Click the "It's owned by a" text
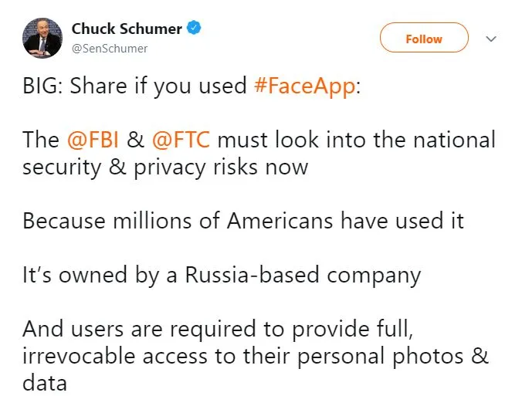The image size is (532, 396). pos(100,275)
